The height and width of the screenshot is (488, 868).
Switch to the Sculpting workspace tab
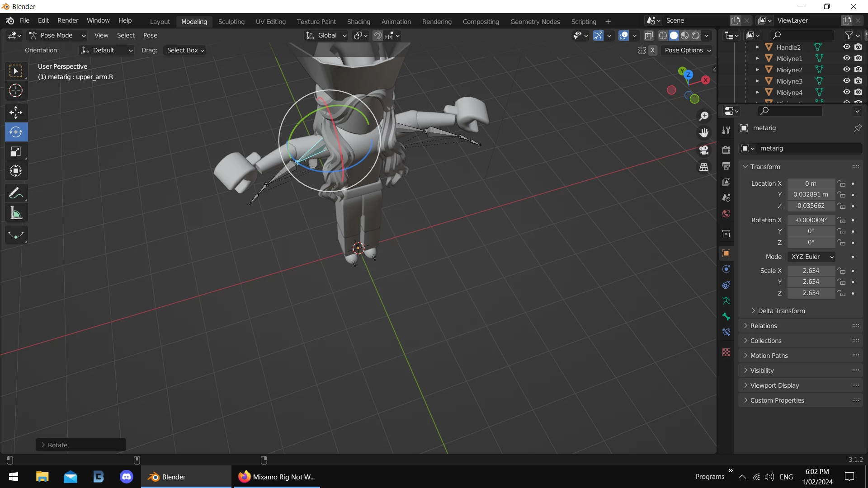tap(231, 21)
